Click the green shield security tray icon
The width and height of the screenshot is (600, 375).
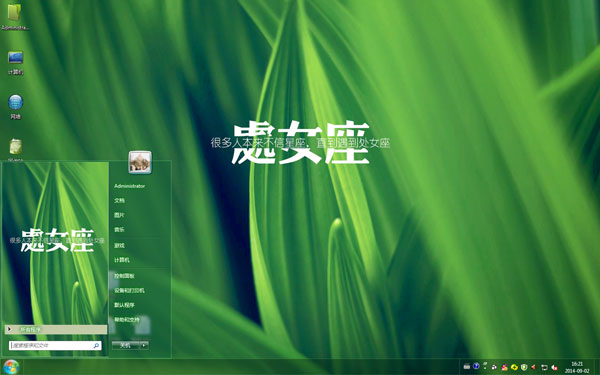click(524, 367)
